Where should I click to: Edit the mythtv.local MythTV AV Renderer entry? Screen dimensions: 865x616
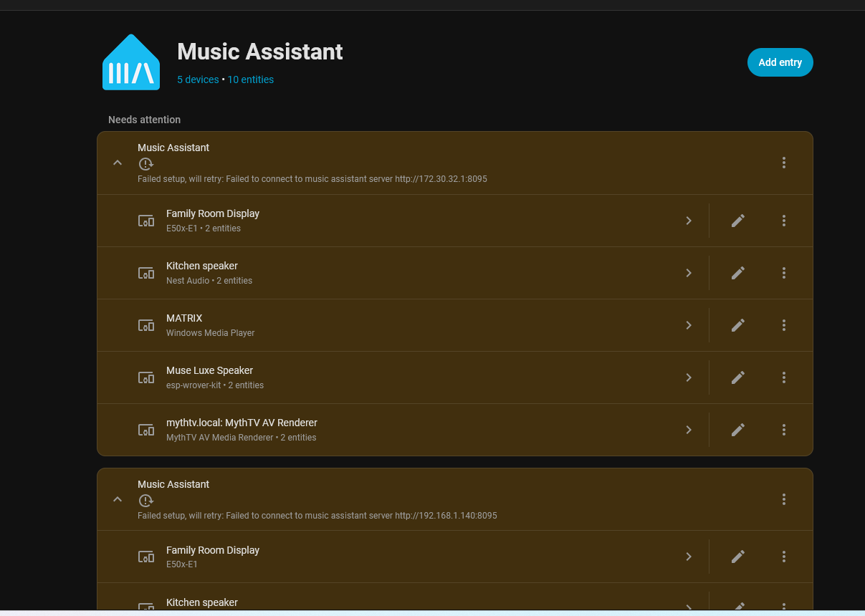(737, 430)
